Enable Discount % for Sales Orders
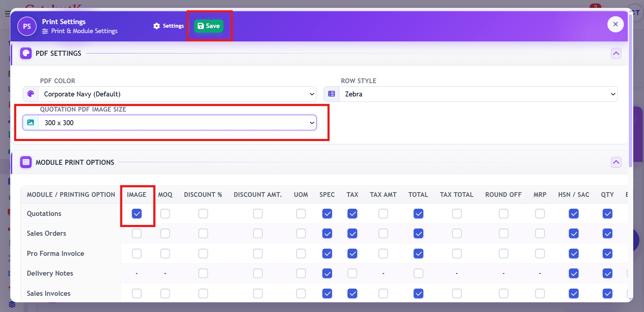Screen dimensions: 644x312 pyautogui.click(x=203, y=234)
